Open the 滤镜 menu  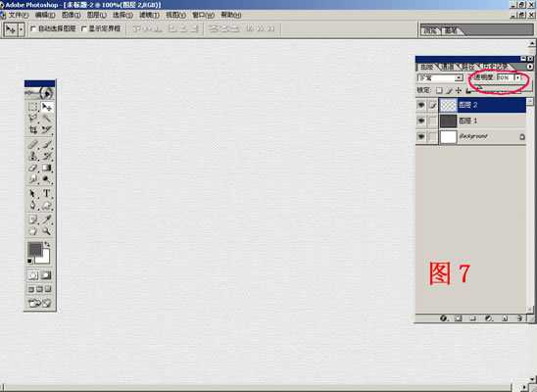pyautogui.click(x=149, y=15)
